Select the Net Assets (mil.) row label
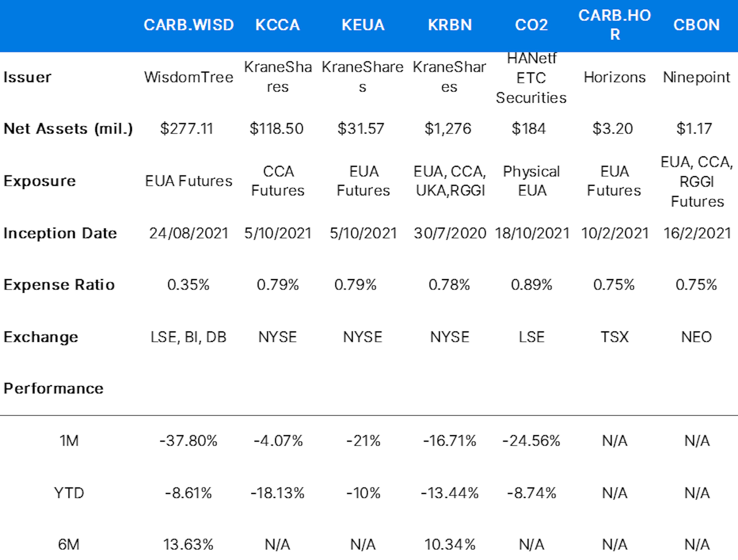738x560 pixels. 68,129
